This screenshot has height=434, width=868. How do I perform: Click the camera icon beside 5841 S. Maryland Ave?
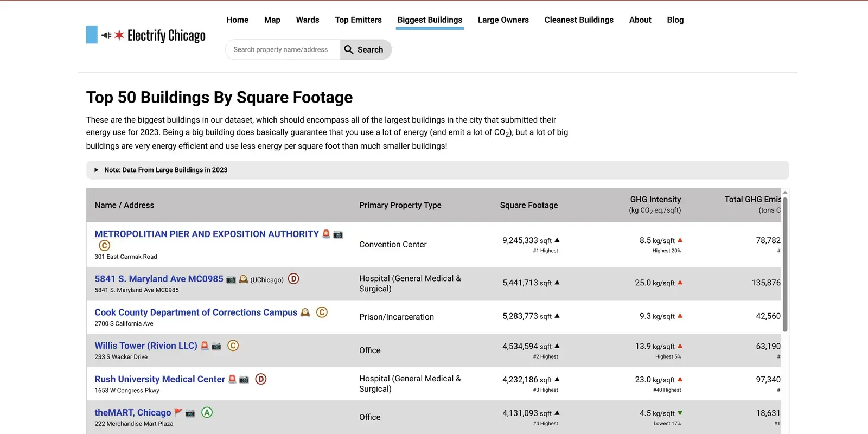[x=231, y=279]
